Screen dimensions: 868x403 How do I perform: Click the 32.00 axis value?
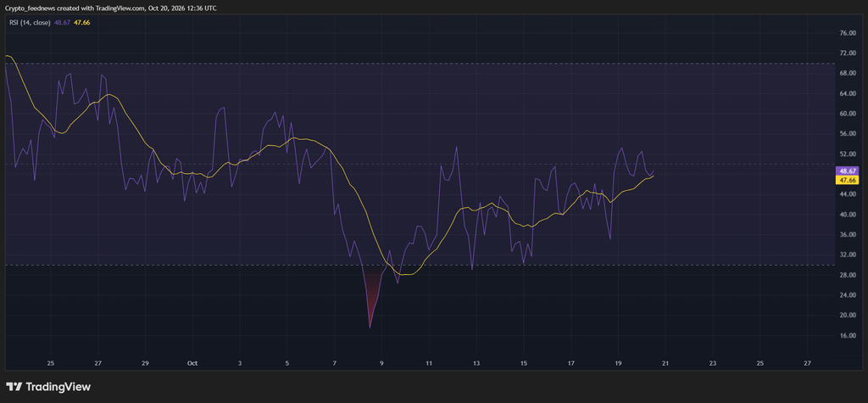(x=848, y=255)
